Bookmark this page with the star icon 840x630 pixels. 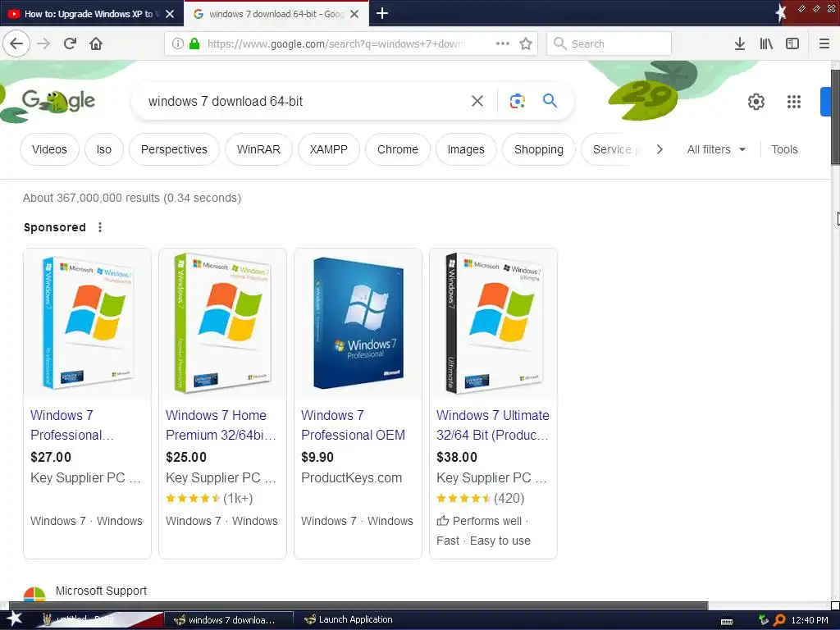pyautogui.click(x=526, y=43)
